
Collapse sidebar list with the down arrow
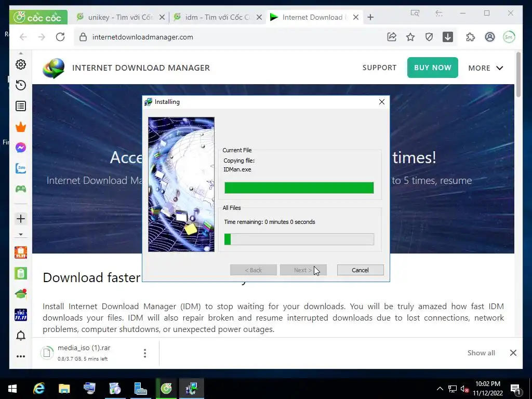(21, 234)
